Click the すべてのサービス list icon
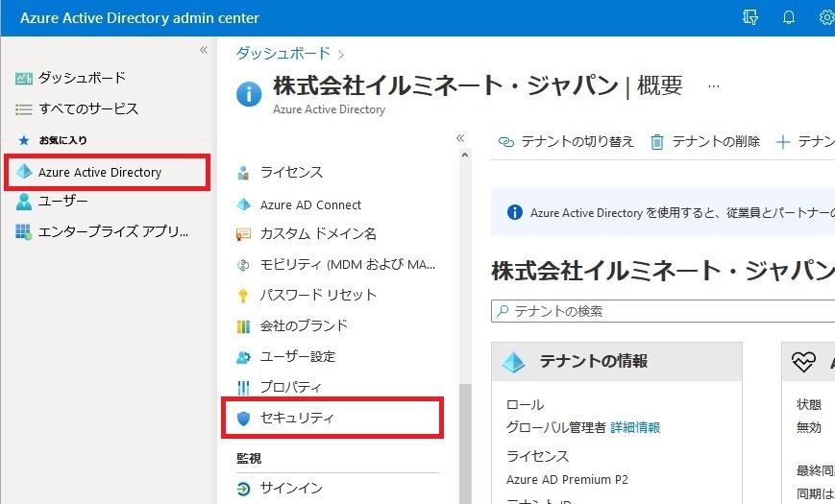This screenshot has height=504, width=835. pyautogui.click(x=23, y=109)
